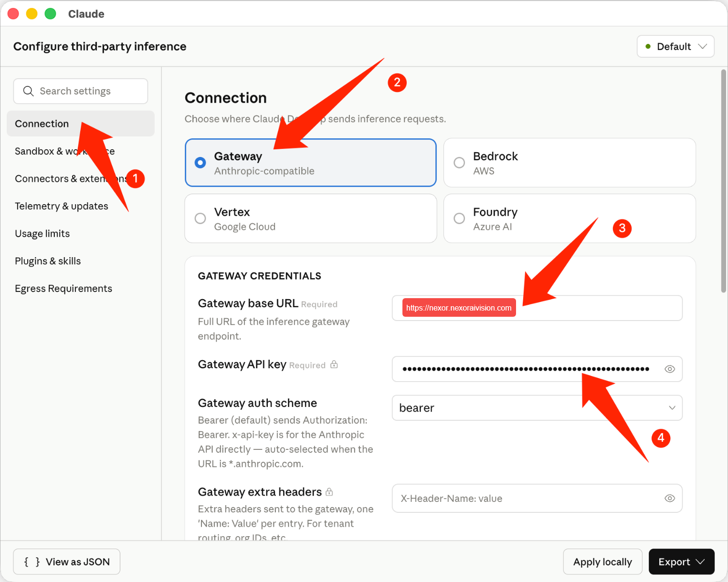Screen dimensions: 728x582
Task: Focus the Search settings field
Action: point(81,91)
